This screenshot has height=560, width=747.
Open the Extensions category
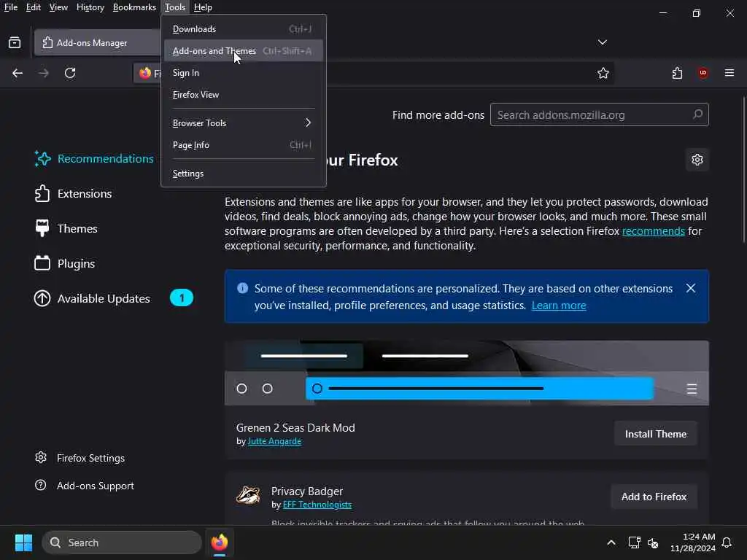click(x=74, y=194)
